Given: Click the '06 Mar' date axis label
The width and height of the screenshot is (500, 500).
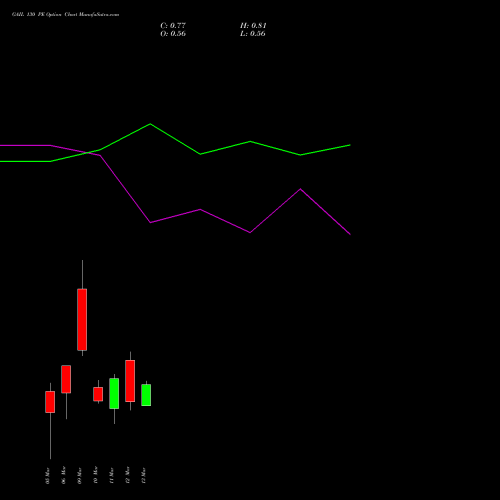Looking at the screenshot, I should (x=64, y=476).
